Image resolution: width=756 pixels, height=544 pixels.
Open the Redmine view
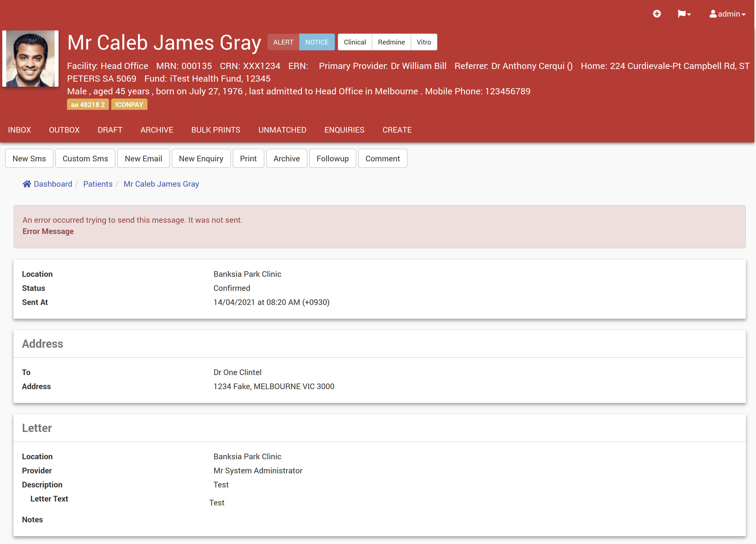391,42
